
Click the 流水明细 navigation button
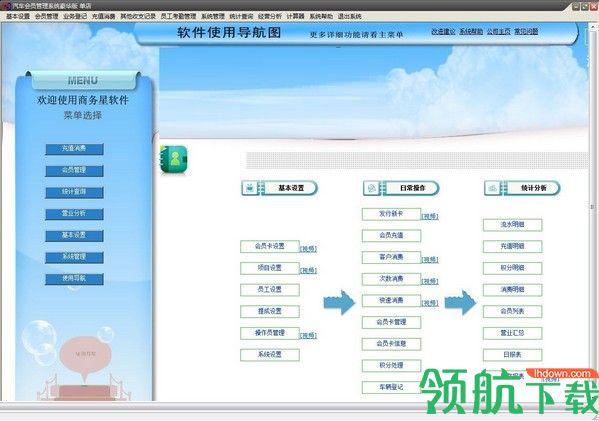pyautogui.click(x=512, y=225)
